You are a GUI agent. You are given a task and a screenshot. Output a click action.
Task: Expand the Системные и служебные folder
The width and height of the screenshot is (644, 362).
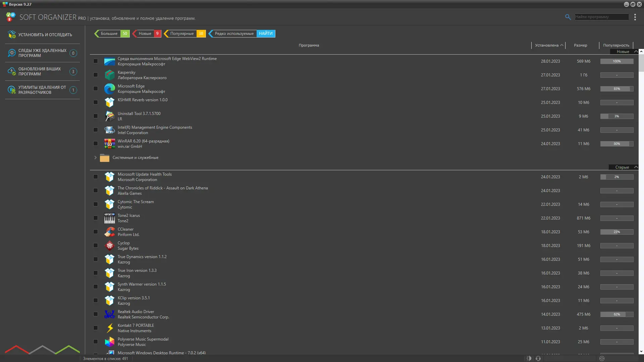tap(95, 158)
